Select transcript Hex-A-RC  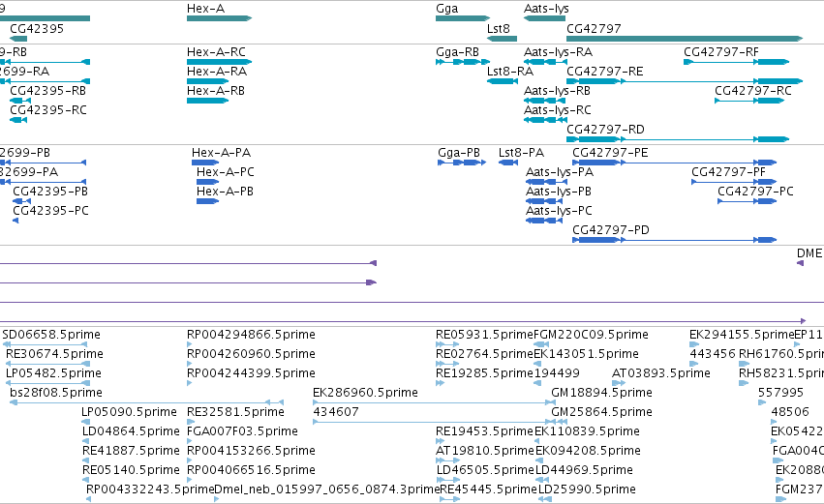point(219,62)
